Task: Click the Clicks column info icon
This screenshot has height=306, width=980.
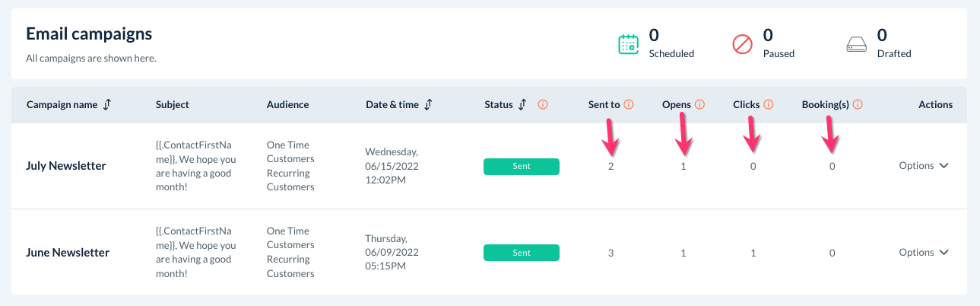Action: (769, 105)
